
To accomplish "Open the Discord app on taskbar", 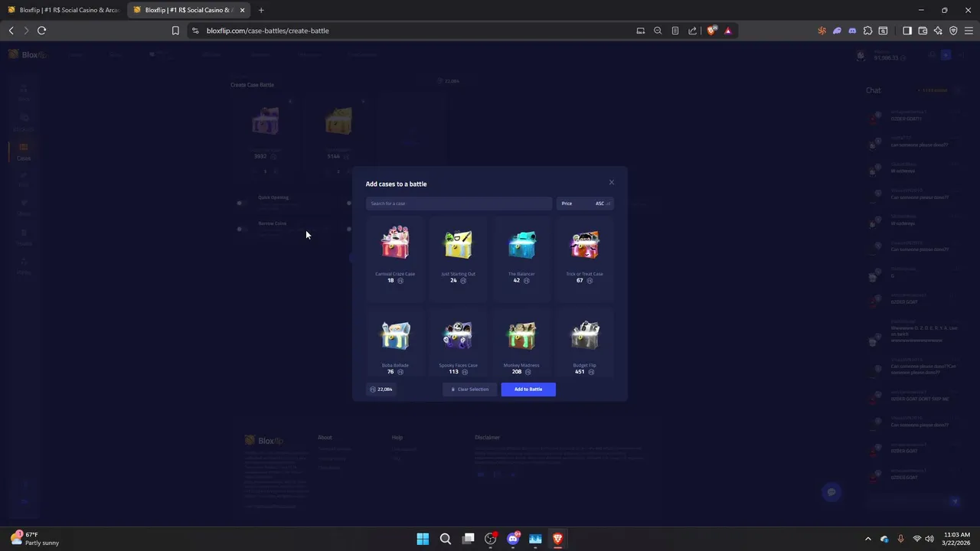I will [x=513, y=539].
